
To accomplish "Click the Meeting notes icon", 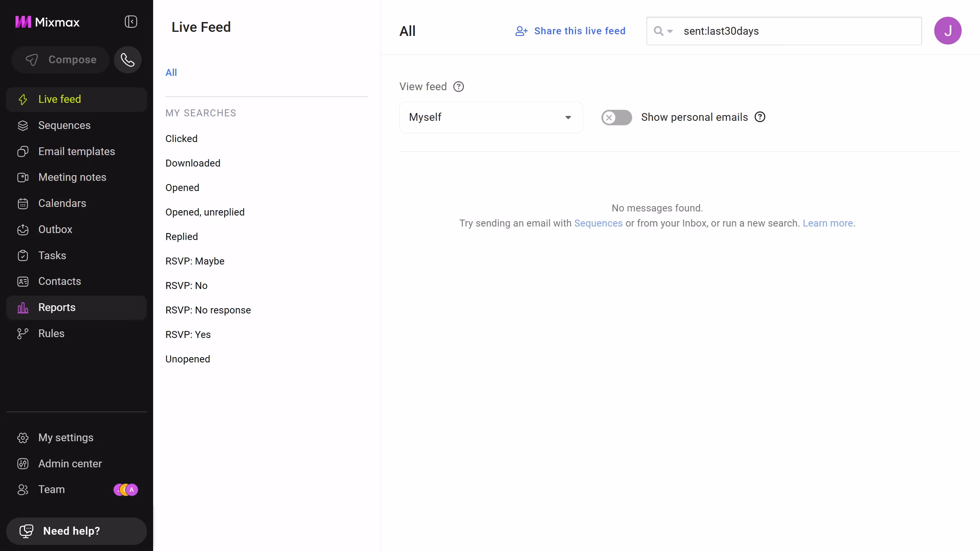I will [x=23, y=177].
